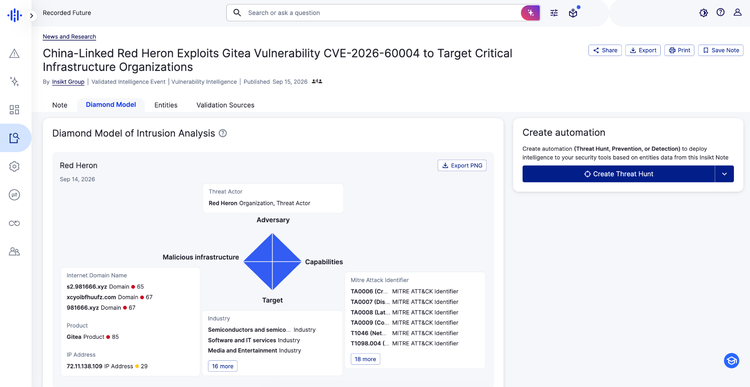Screen dimensions: 750x387
Task: Select the highlighted document search sidebar icon
Action: [14, 138]
